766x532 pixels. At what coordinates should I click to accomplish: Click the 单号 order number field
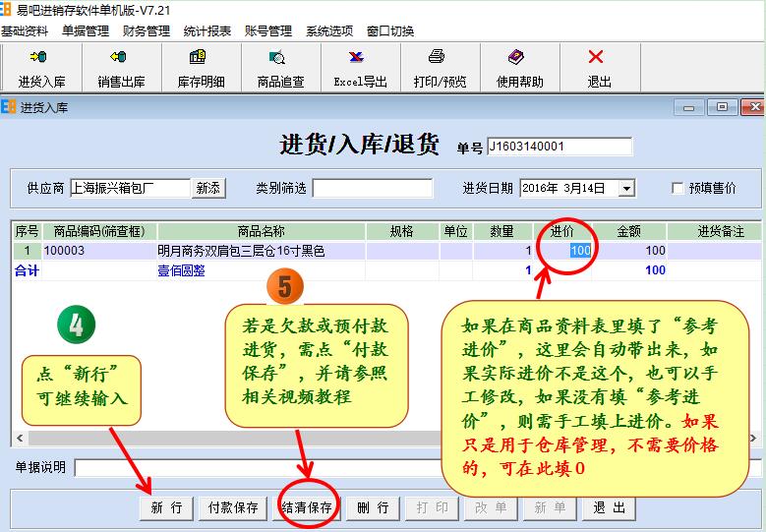pos(559,147)
